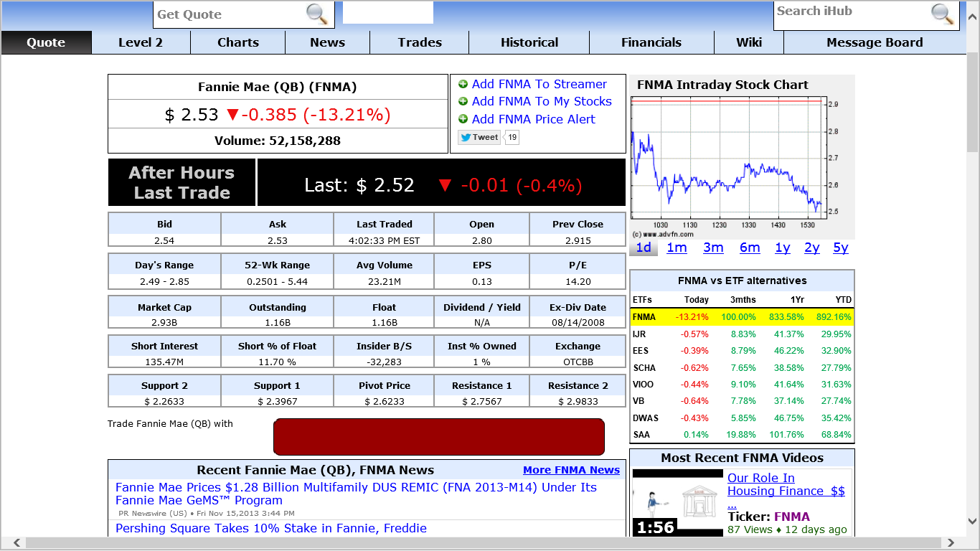
Task: Click the horizontal scrollbar right arrow
Action: (951, 543)
